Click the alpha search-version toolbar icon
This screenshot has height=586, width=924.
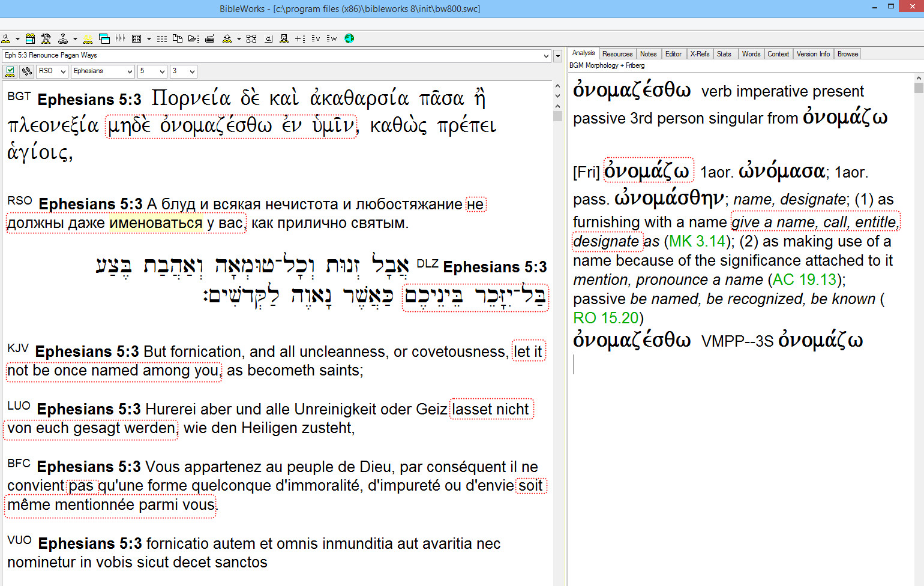pyautogui.click(x=6, y=38)
